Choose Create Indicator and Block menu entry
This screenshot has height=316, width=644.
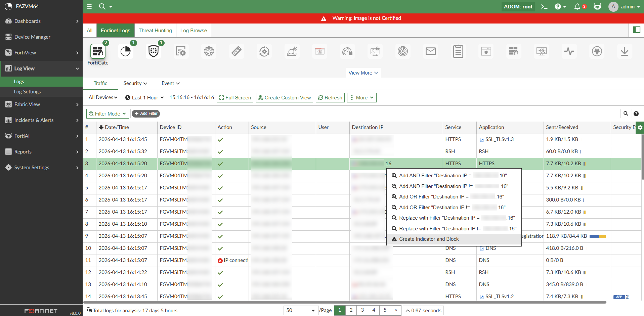(429, 239)
